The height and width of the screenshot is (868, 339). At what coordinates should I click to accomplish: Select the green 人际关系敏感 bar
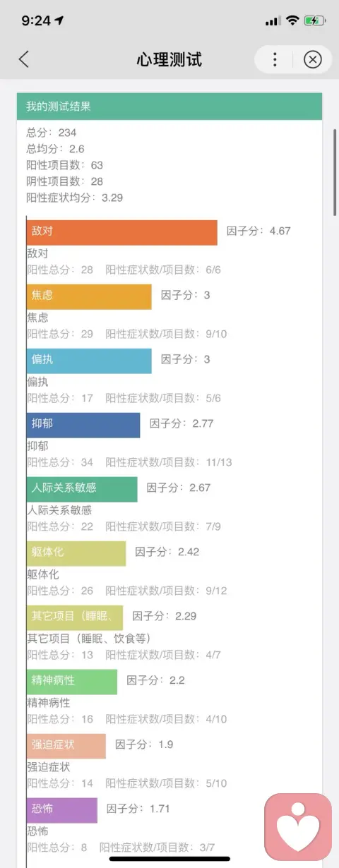pos(82,489)
